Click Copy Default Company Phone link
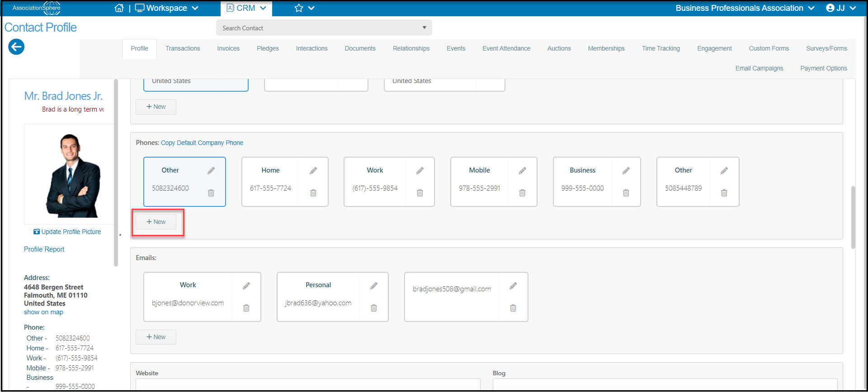The image size is (868, 392). pos(202,143)
